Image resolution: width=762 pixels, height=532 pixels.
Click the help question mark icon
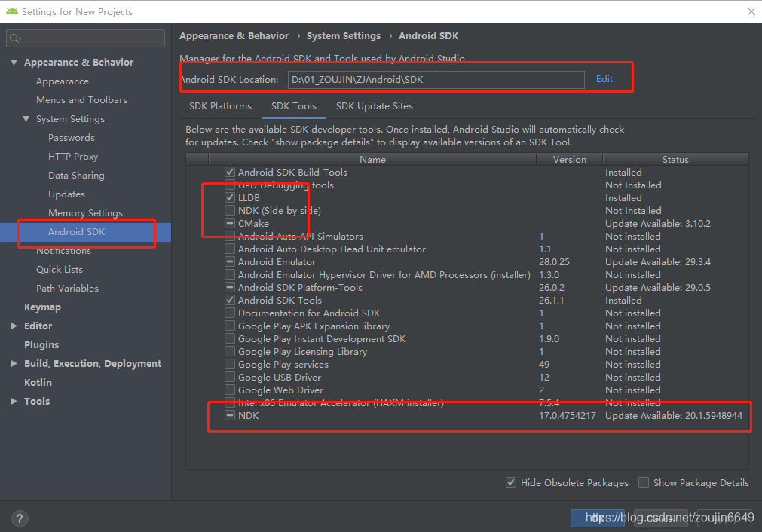pos(20,518)
